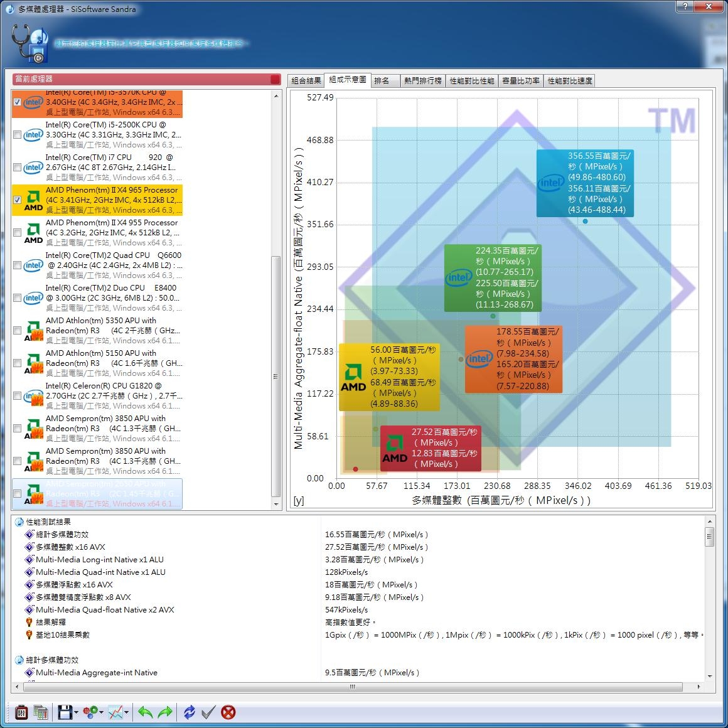
Task: Check the Core i7 920 processor checkbox
Action: click(17, 167)
